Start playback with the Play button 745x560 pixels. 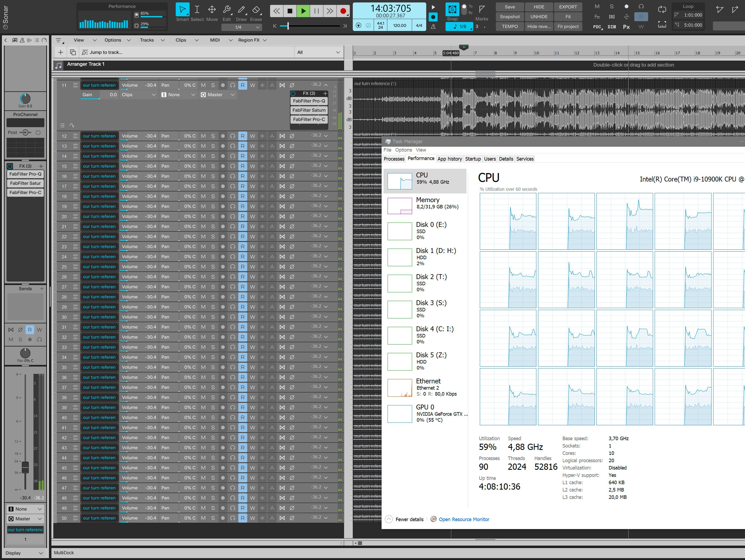click(303, 11)
